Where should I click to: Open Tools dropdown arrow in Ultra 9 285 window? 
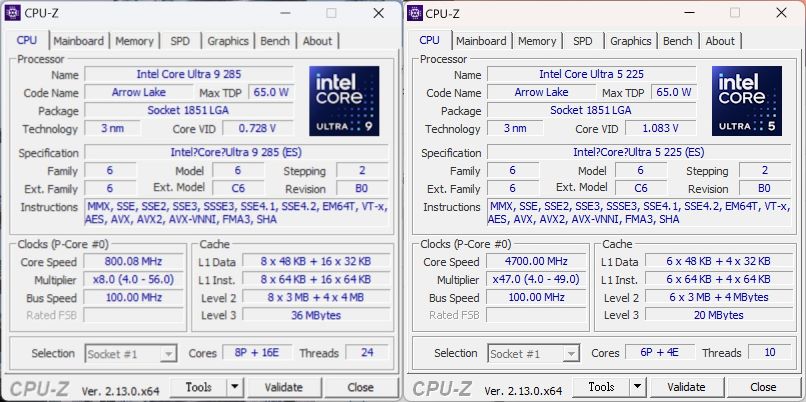coord(234,387)
